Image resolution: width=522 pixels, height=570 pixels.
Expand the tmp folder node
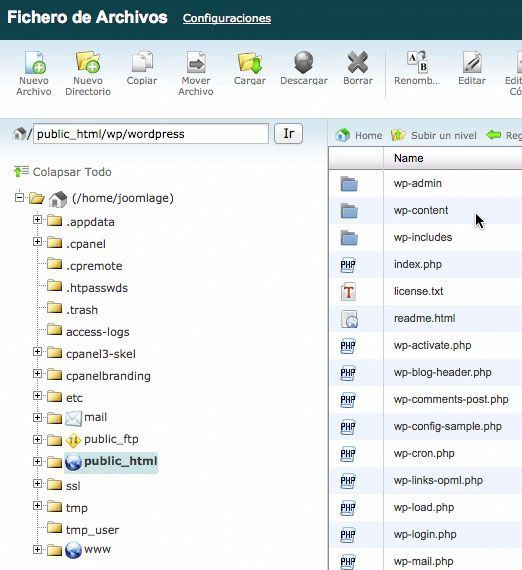(37, 506)
